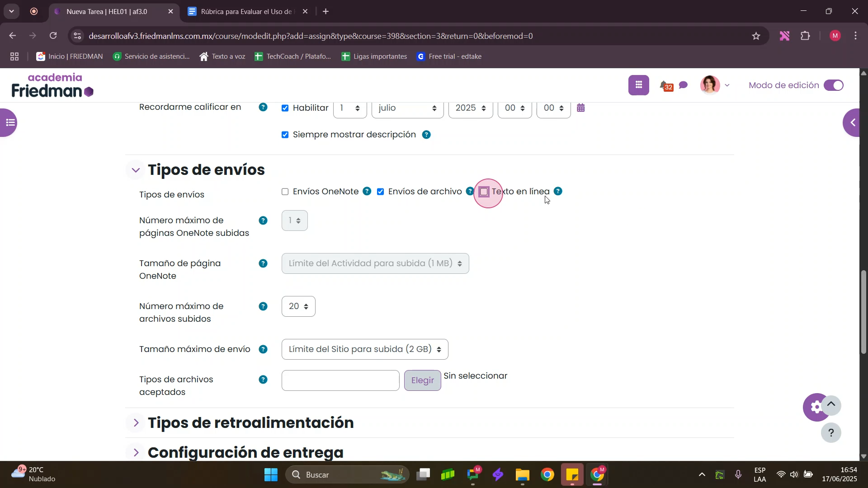Viewport: 868px width, 488px height.
Task: Click help icon next to Texto en línea
Action: pyautogui.click(x=558, y=192)
